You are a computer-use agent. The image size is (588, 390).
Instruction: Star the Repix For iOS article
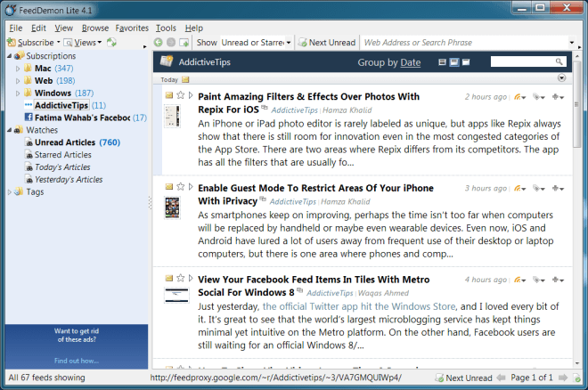[x=181, y=95]
